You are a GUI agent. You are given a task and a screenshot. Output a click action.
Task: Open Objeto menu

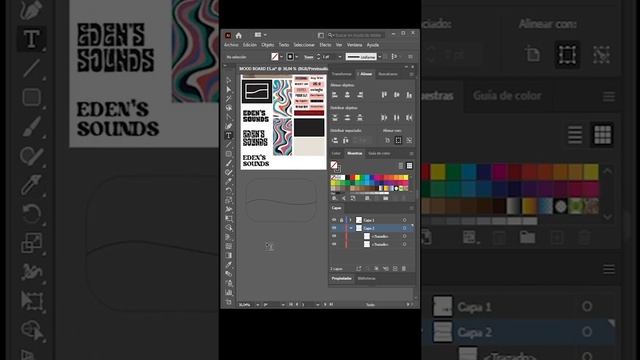click(x=268, y=45)
